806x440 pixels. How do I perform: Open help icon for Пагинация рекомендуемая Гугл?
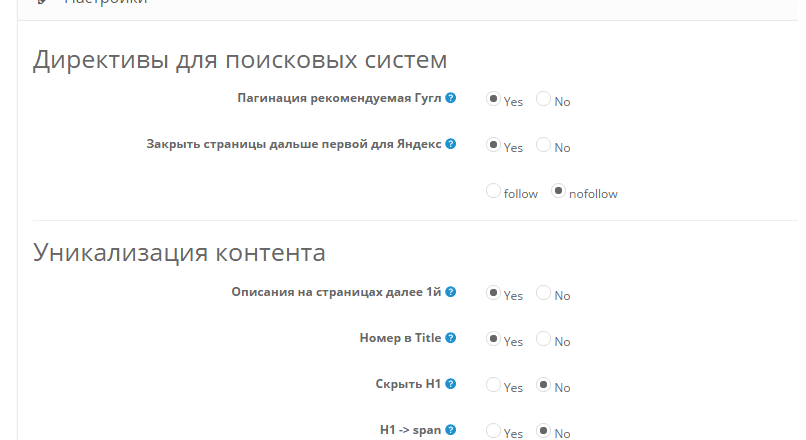tap(451, 98)
